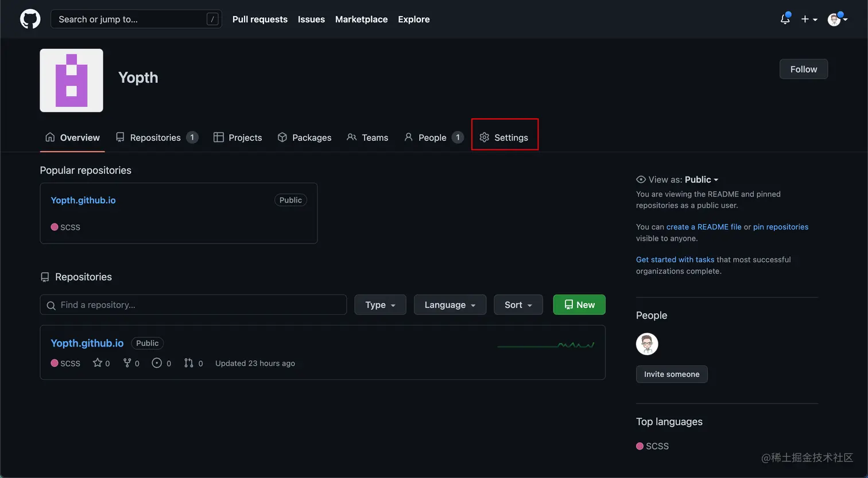Select the Overview tab

pyautogui.click(x=72, y=137)
